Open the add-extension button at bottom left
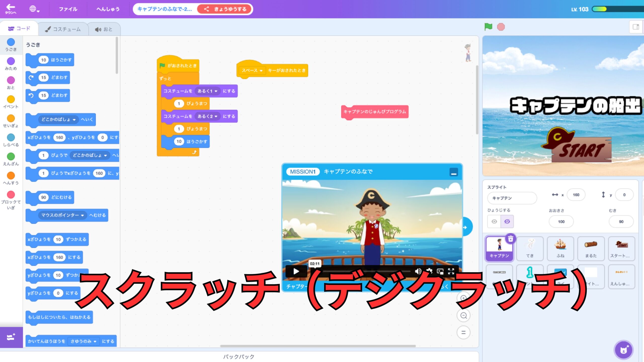Image resolution: width=644 pixels, height=362 pixels. click(11, 336)
